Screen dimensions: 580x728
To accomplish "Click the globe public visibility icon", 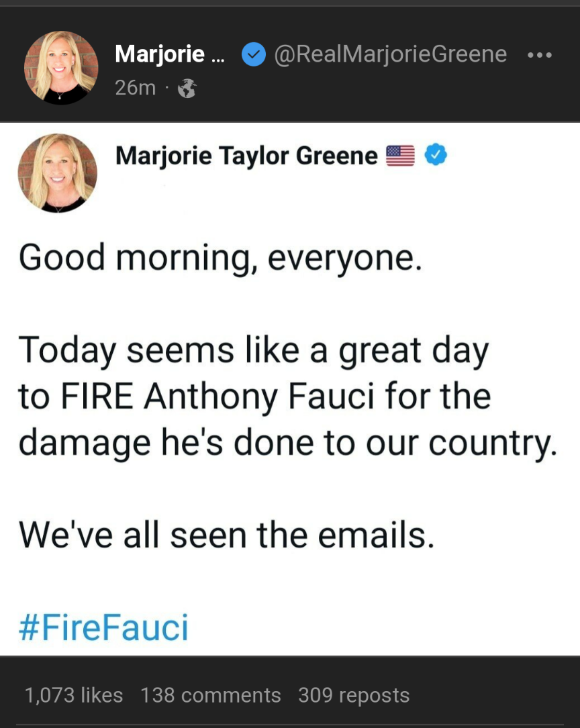I will click(187, 89).
